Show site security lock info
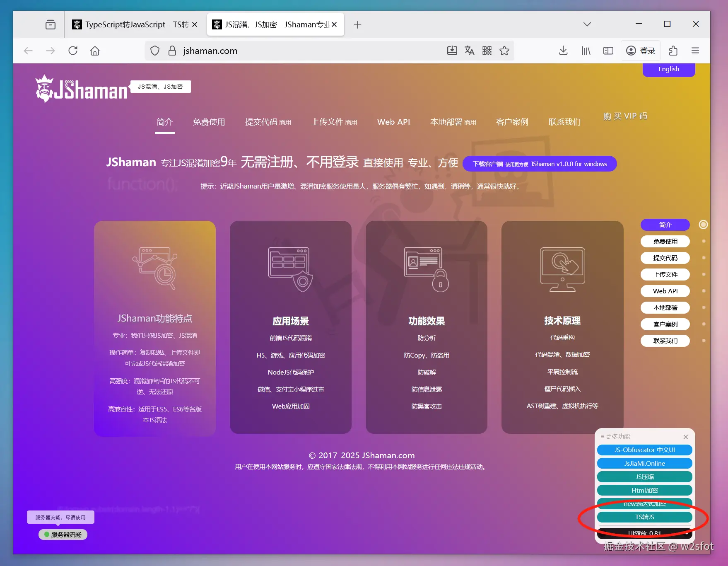Viewport: 728px width, 566px height. [x=172, y=51]
